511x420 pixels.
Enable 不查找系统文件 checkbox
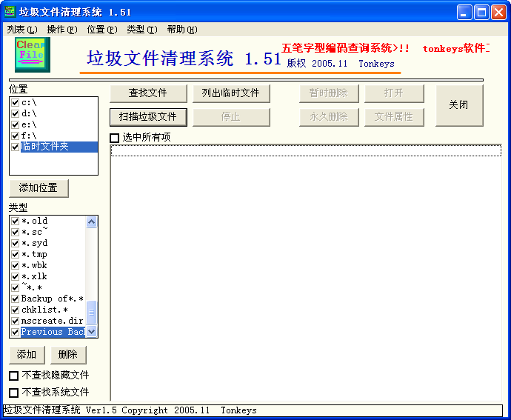[x=14, y=392]
